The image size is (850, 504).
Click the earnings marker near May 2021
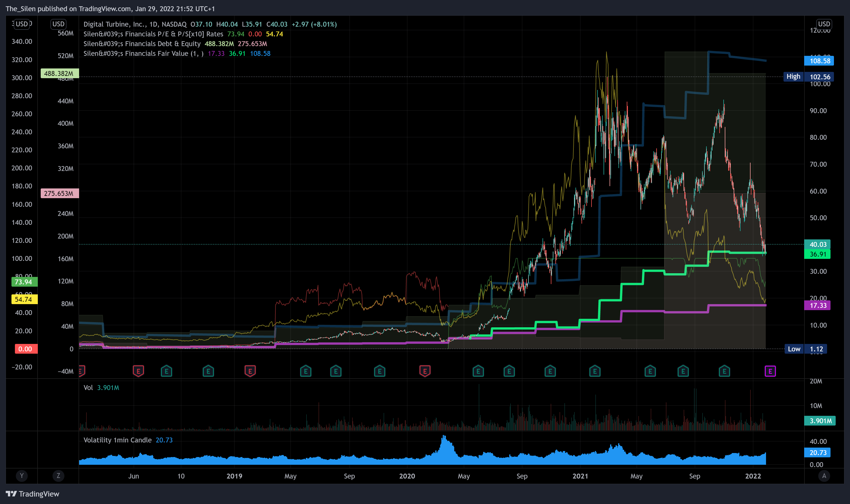[x=650, y=371]
